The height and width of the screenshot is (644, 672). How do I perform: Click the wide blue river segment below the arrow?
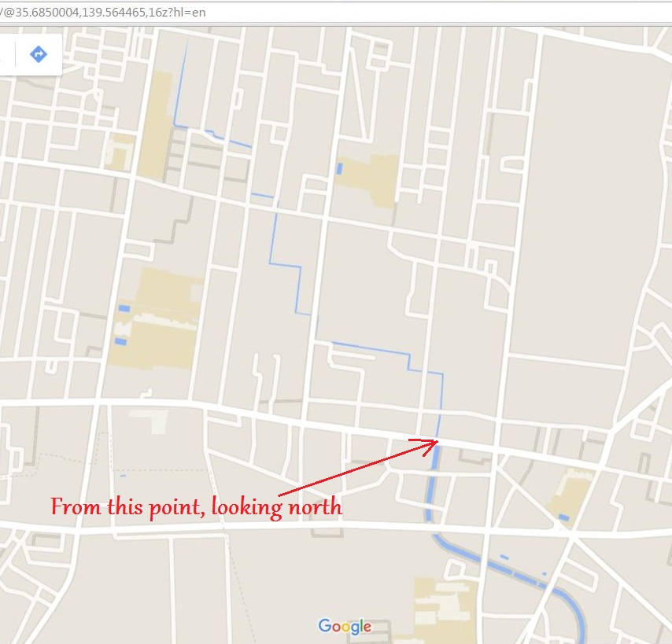pos(432,484)
